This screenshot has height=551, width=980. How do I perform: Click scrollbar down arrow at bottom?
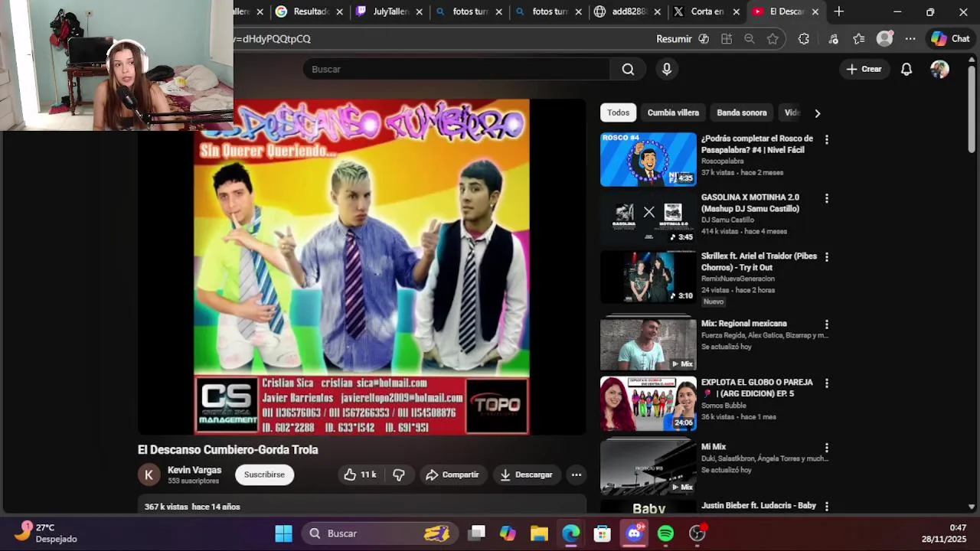tap(972, 507)
